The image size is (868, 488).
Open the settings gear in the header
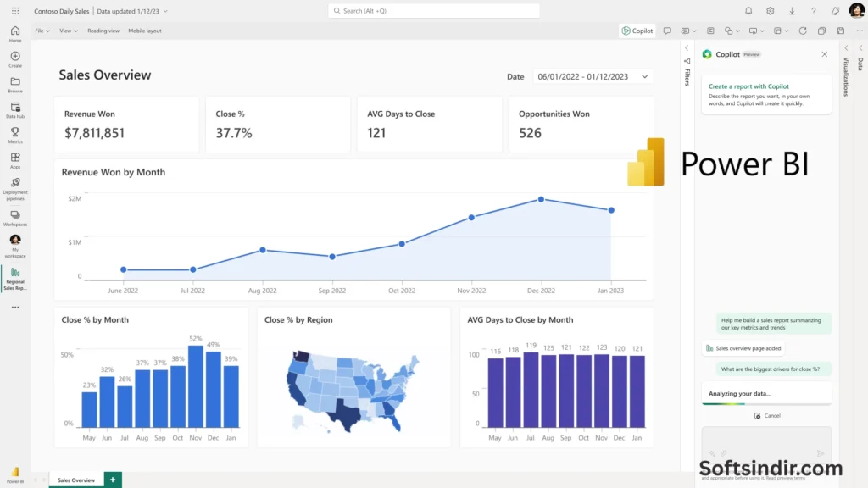[771, 11]
